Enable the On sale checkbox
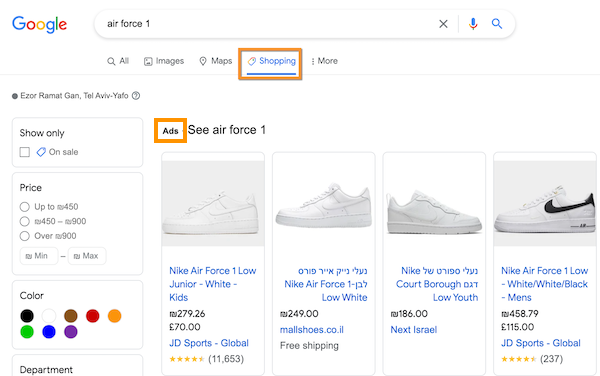 (x=24, y=152)
